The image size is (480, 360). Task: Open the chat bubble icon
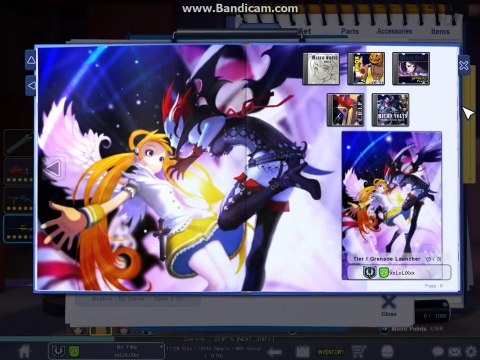(x=437, y=352)
